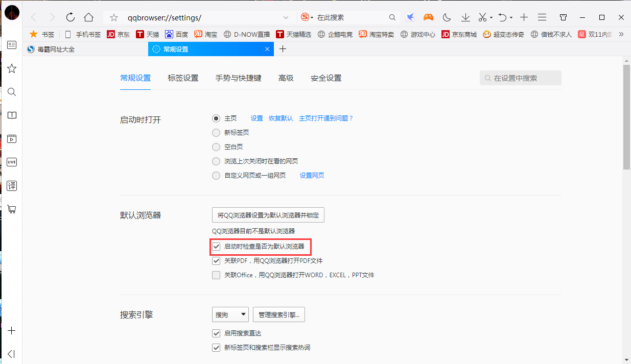Open the translate tool in the sidebar
The height and width of the screenshot is (364, 631).
11,186
